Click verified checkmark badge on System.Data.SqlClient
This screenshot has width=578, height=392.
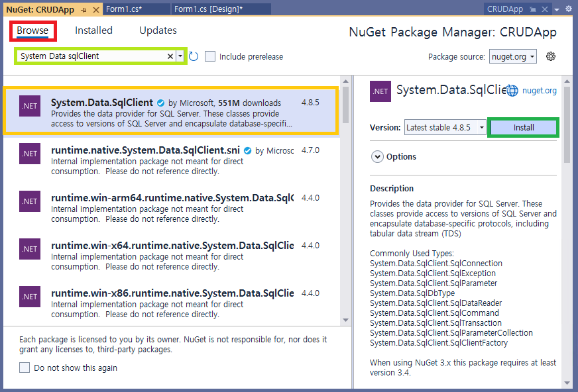tap(160, 103)
